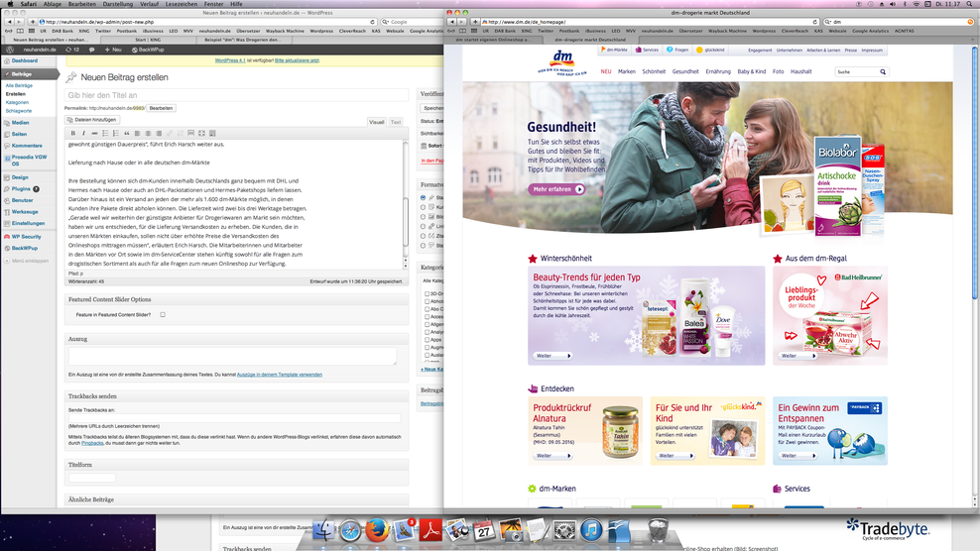Expand Einstellungen in the WordPress sidebar

29,223
